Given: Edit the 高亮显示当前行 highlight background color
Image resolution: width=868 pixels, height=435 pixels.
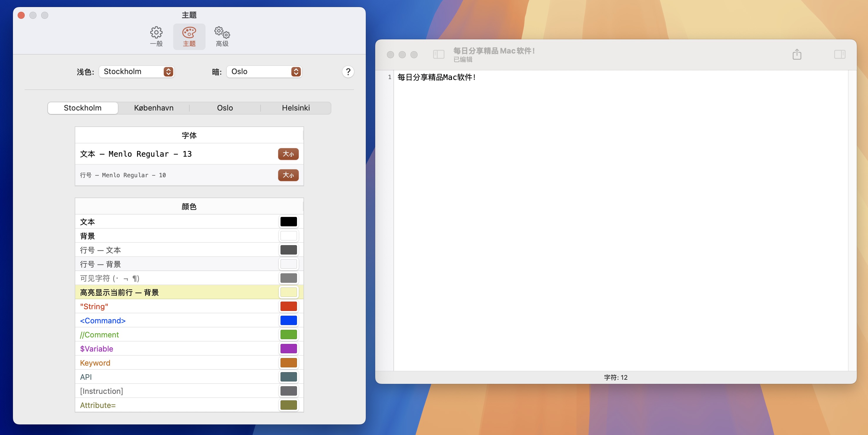Looking at the screenshot, I should (x=288, y=292).
